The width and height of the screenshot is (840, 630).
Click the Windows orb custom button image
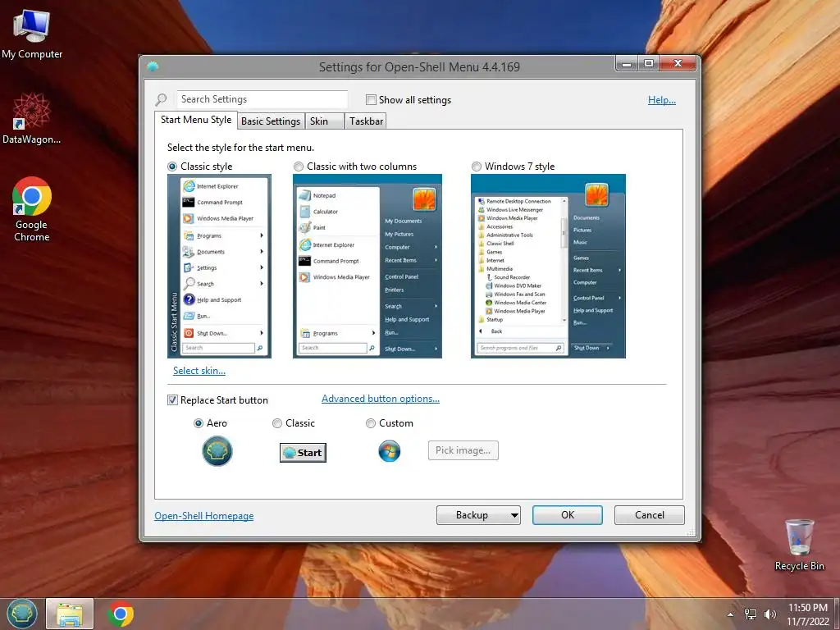[390, 451]
